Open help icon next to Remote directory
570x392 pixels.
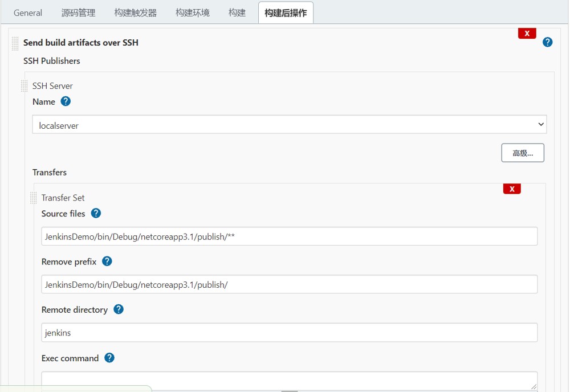(119, 309)
